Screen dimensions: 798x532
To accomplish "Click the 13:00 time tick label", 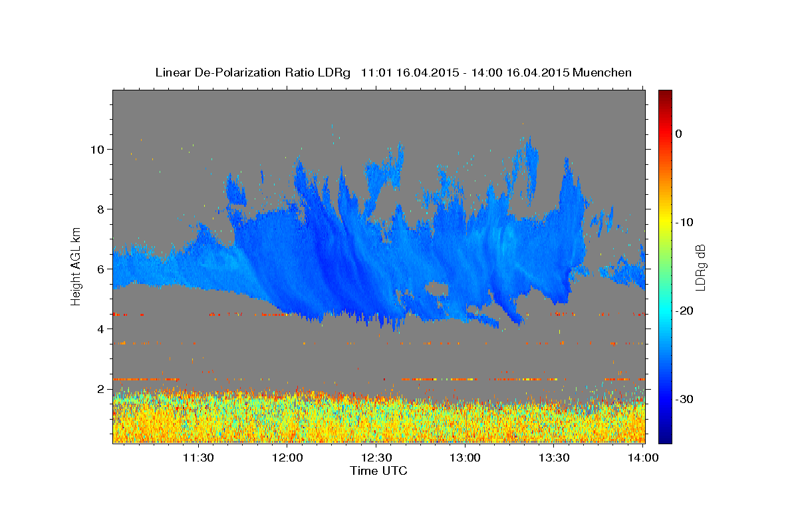I will (465, 458).
